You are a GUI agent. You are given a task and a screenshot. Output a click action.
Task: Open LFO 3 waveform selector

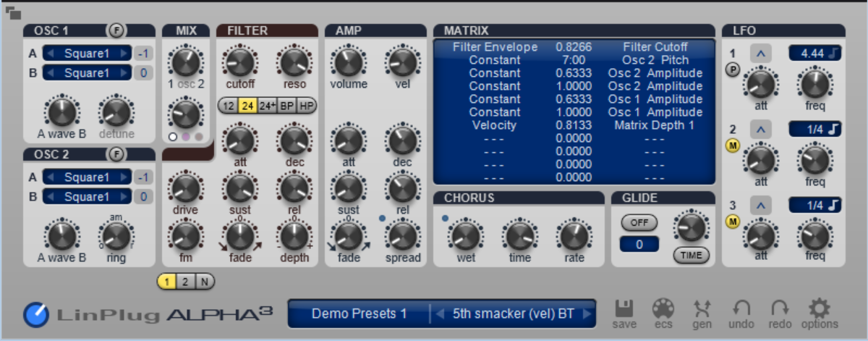click(x=761, y=206)
